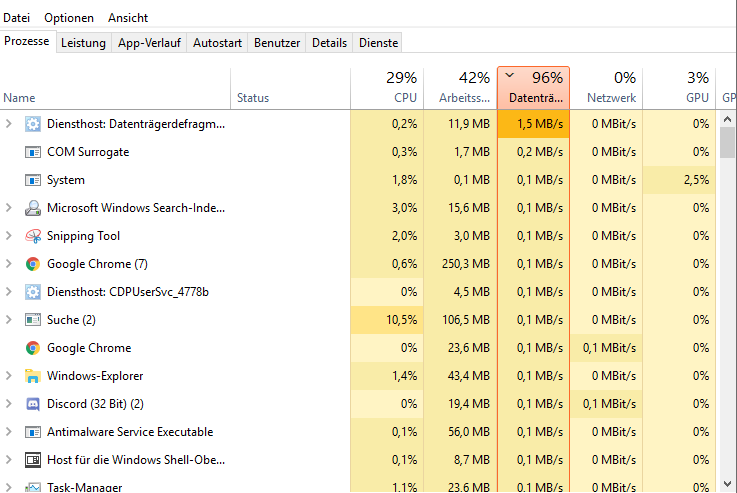Switch to the Leistung tab
Screen dimensions: 737x493
point(84,43)
